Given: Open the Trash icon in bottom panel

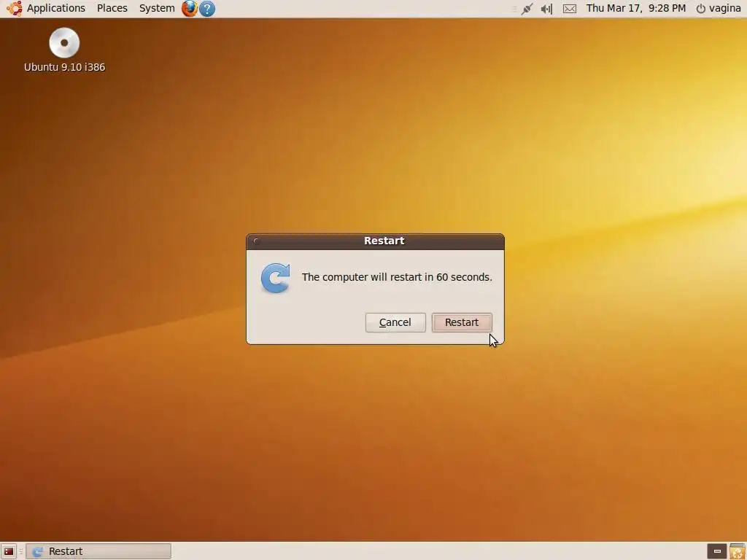Looking at the screenshot, I should tap(738, 551).
